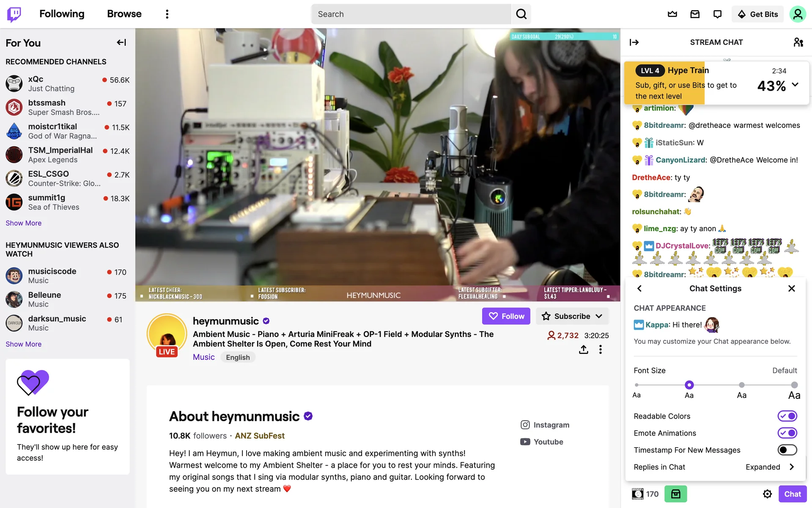Screen dimensions: 812x508
Task: Open whispers speech bubble icon
Action: point(717,14)
